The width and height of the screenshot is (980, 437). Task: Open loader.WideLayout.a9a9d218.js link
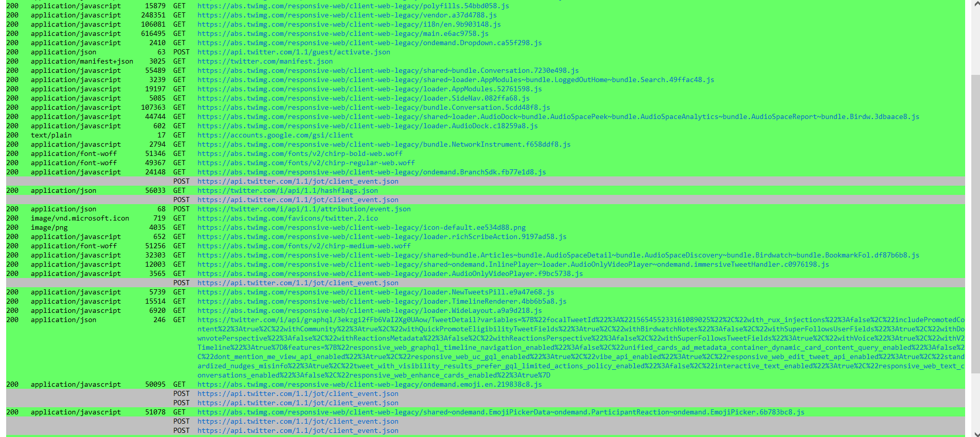pyautogui.click(x=370, y=310)
